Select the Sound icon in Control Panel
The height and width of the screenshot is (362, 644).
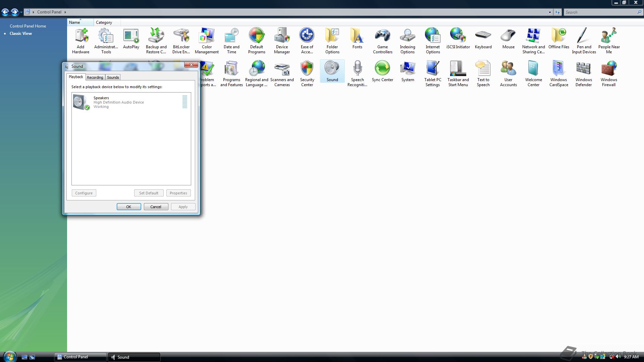(x=332, y=71)
